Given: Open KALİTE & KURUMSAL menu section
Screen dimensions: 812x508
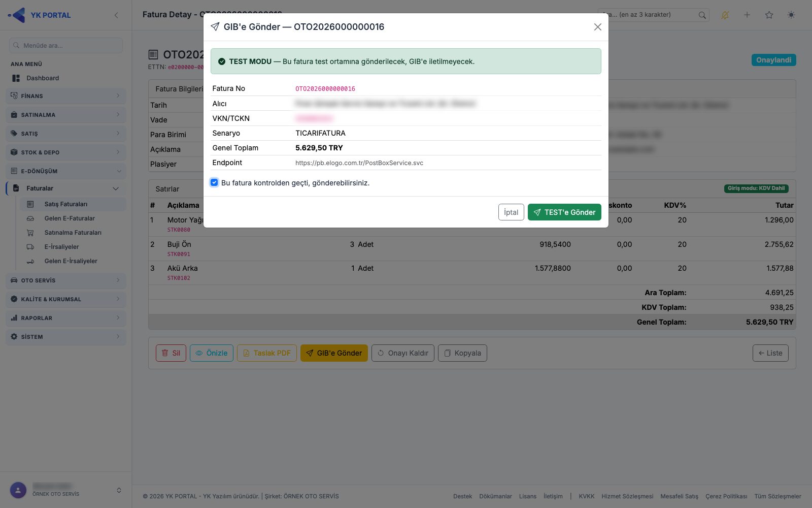Looking at the screenshot, I should tap(66, 299).
